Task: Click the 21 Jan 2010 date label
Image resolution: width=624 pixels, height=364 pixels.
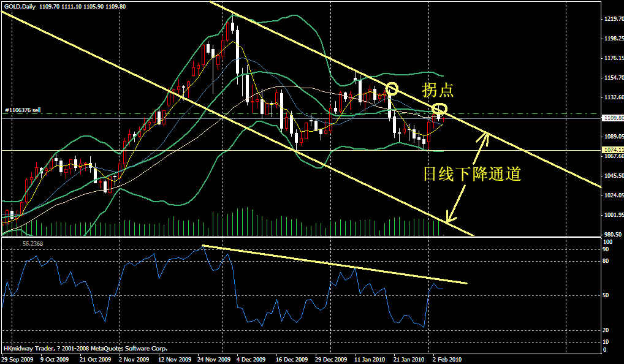Action: [x=410, y=359]
